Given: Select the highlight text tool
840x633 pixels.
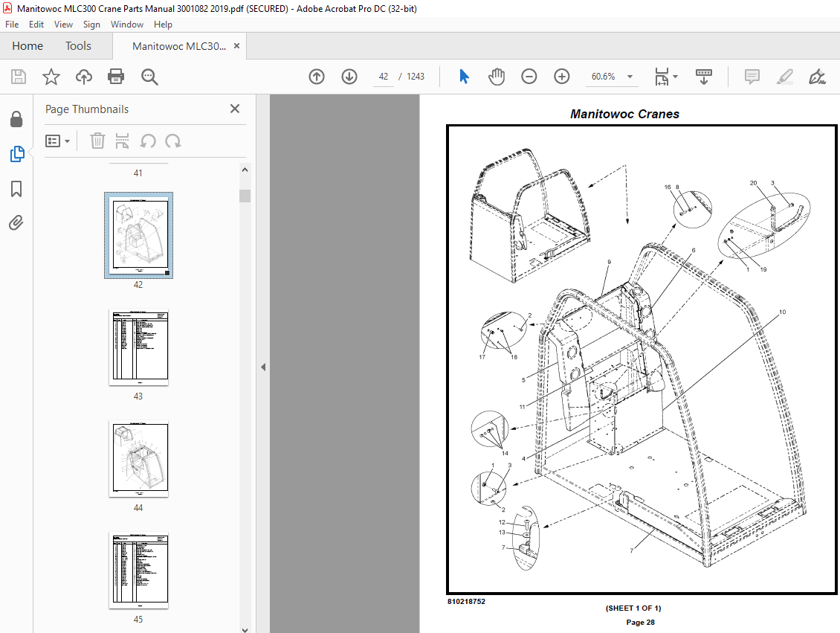Looking at the screenshot, I should (x=785, y=77).
